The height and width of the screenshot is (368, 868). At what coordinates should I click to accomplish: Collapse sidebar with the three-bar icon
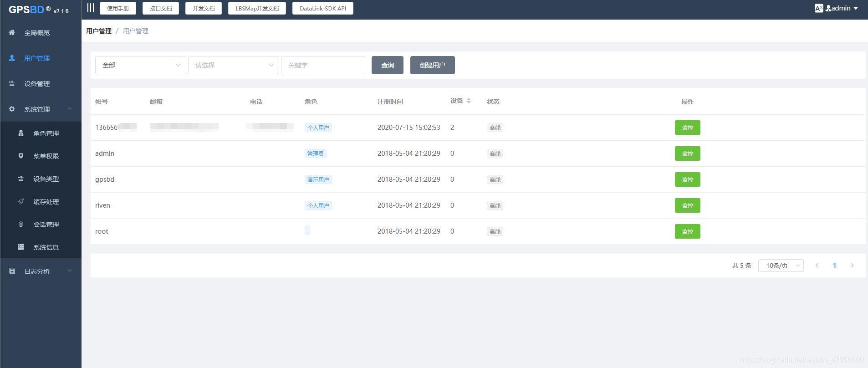tap(91, 8)
